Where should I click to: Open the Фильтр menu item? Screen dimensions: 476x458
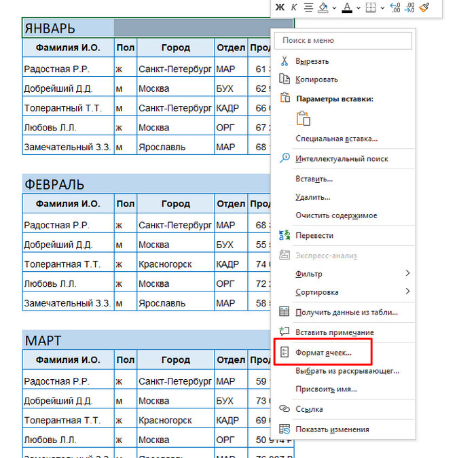coord(309,274)
